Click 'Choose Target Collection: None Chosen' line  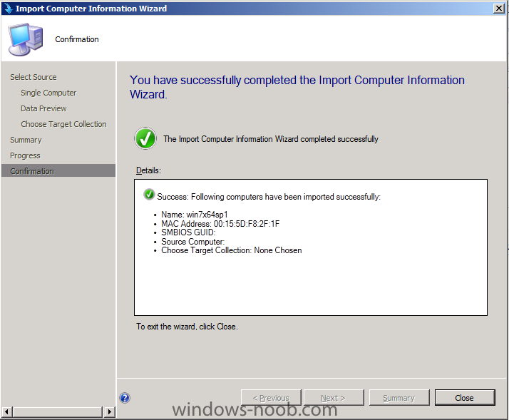click(232, 250)
